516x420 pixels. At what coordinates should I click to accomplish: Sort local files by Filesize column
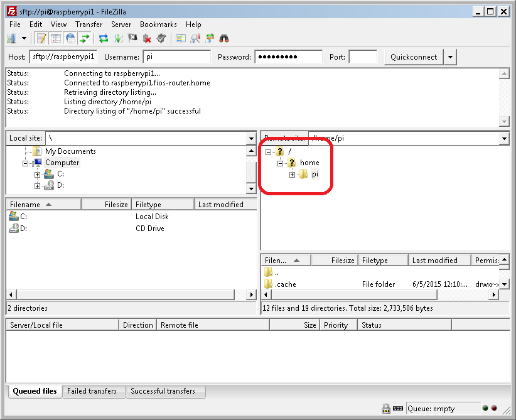point(106,205)
